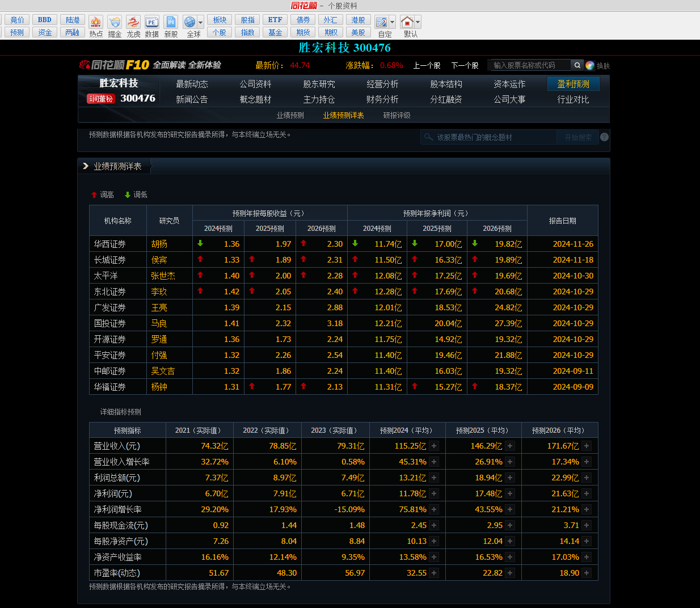Click the 两融 toolbar button
This screenshot has width=700, height=608.
click(73, 32)
